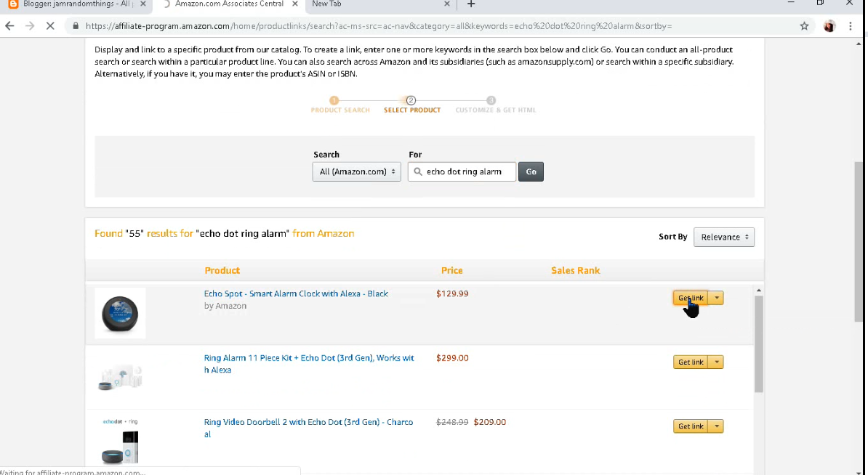Open the Sort By Relevance dropdown
The height and width of the screenshot is (475, 868).
pyautogui.click(x=723, y=237)
